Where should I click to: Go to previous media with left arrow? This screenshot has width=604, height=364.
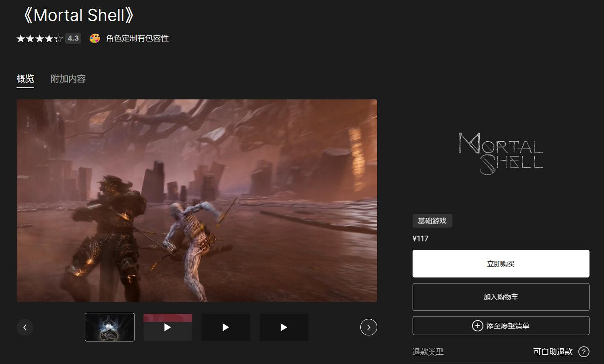click(25, 327)
